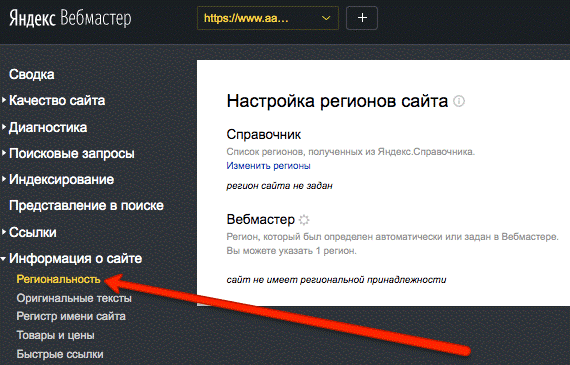Click the loading spinner icon next to Вебмастер heading
This screenshot has width=570, height=365.
pos(304,220)
